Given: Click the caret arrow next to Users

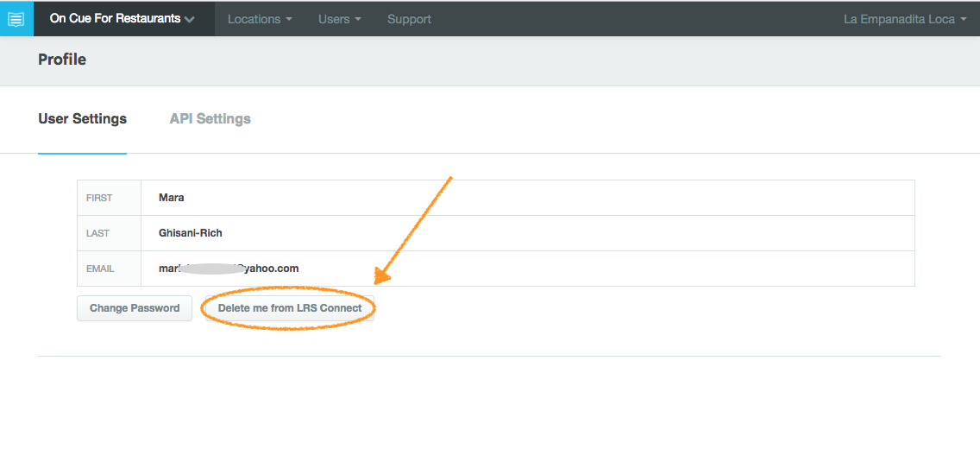Looking at the screenshot, I should (x=357, y=19).
